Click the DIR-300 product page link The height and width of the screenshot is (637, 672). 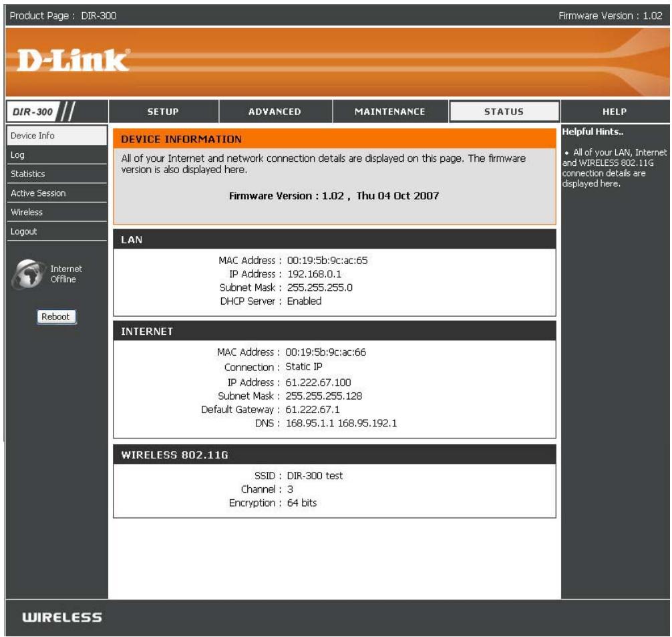[99, 16]
